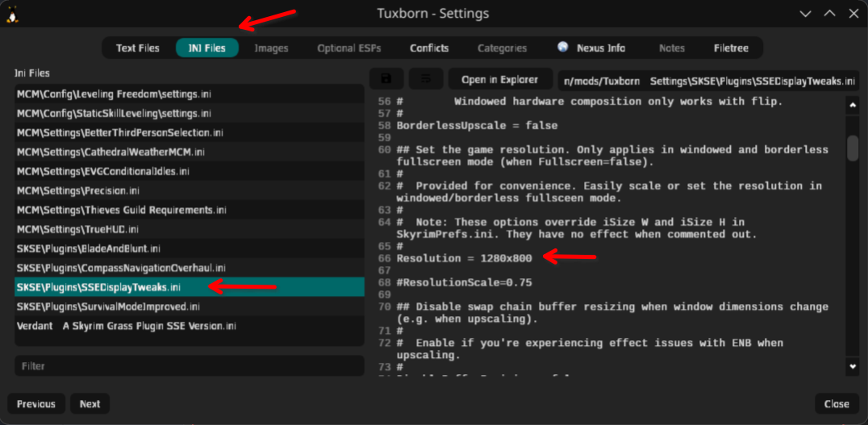868x425 pixels.
Task: Select the INI Files tab
Action: (x=207, y=48)
